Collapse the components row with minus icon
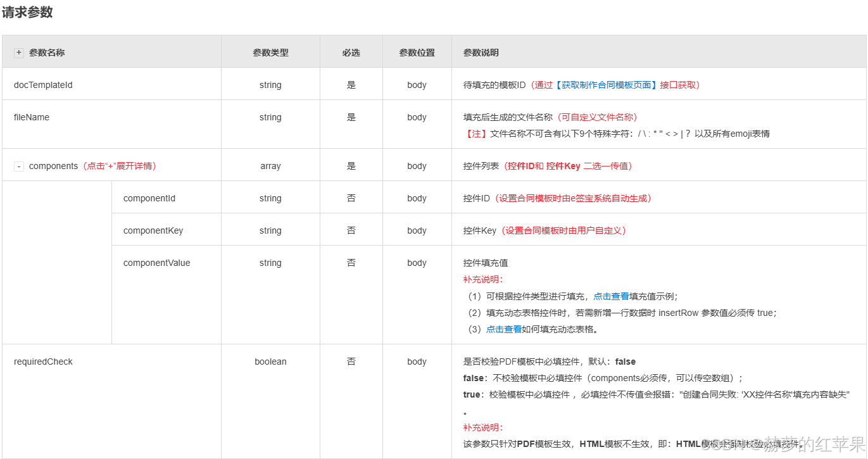The image size is (868, 459). (19, 166)
